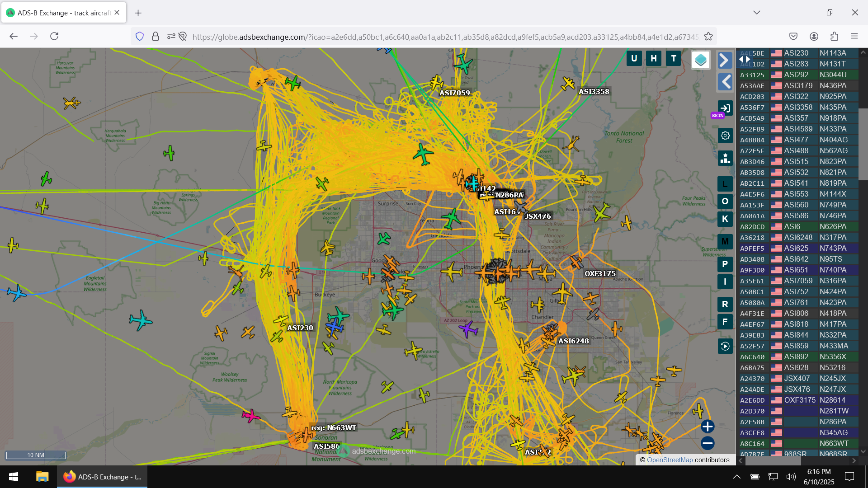This screenshot has height=488, width=868.
Task: Zoom in with the plus button
Action: pos(708,426)
